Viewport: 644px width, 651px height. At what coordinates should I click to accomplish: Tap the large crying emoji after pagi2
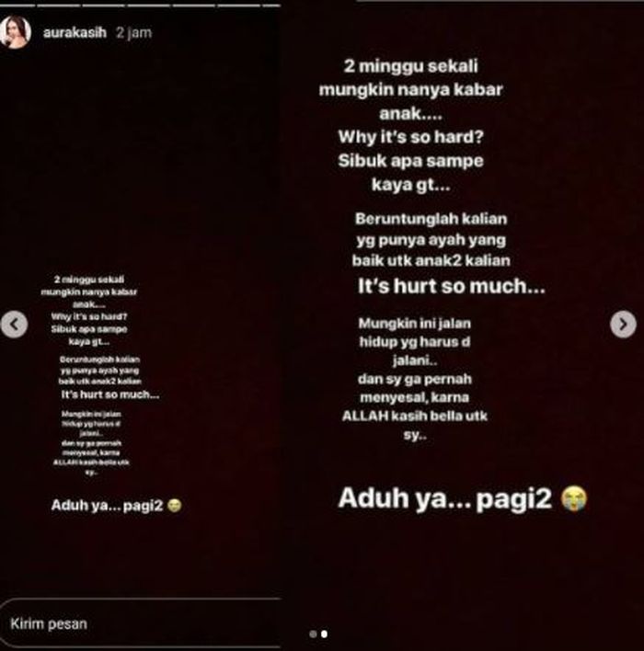pos(574,498)
